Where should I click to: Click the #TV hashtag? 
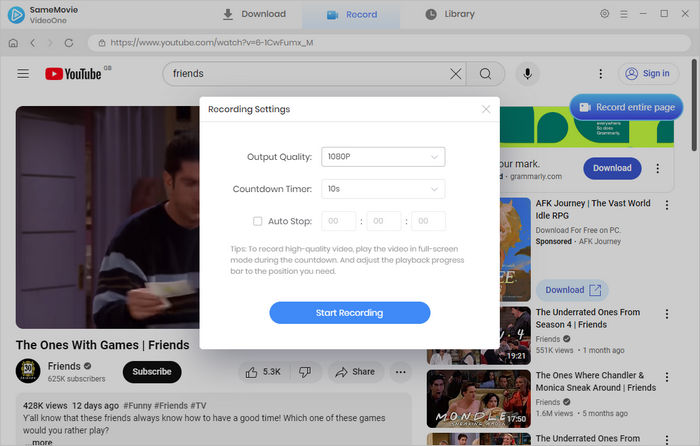point(198,406)
